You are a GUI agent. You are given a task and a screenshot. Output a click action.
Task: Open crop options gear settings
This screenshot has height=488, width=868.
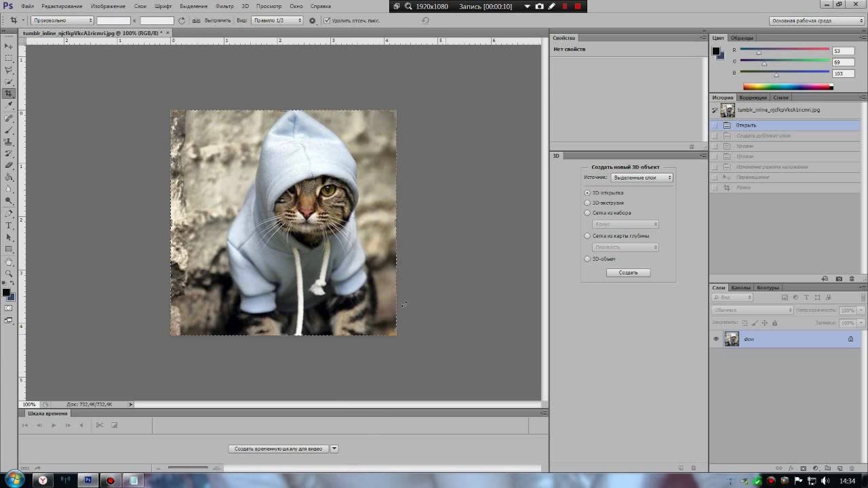pos(312,20)
